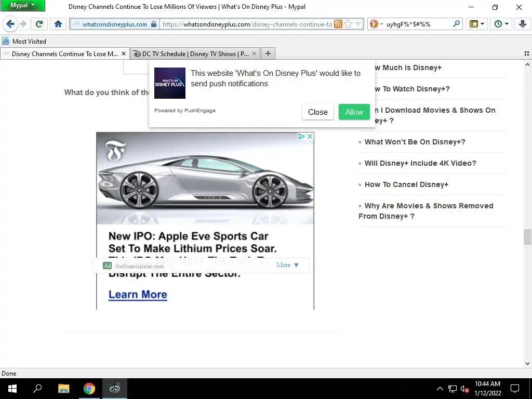Open the How To Watch Disney+ link
This screenshot has width=532, height=399.
[412, 89]
